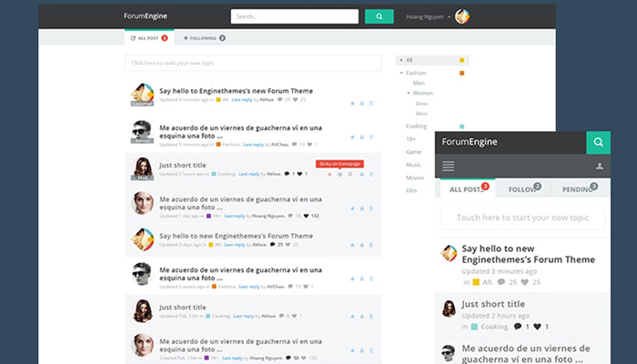Open desktop thread 'Say hello to new Enginethemes's Forum Theme'
637x364 pixels.
click(236, 236)
